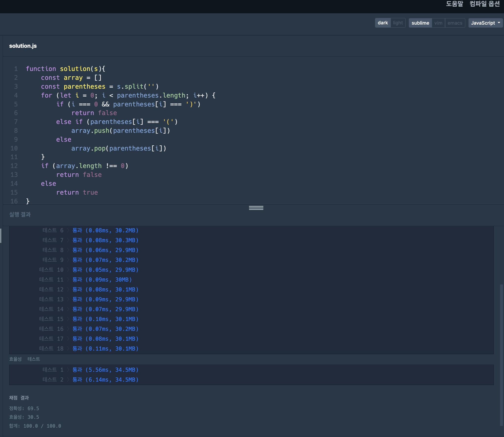
Task: Enable emacs key binding mode
Action: tap(455, 23)
